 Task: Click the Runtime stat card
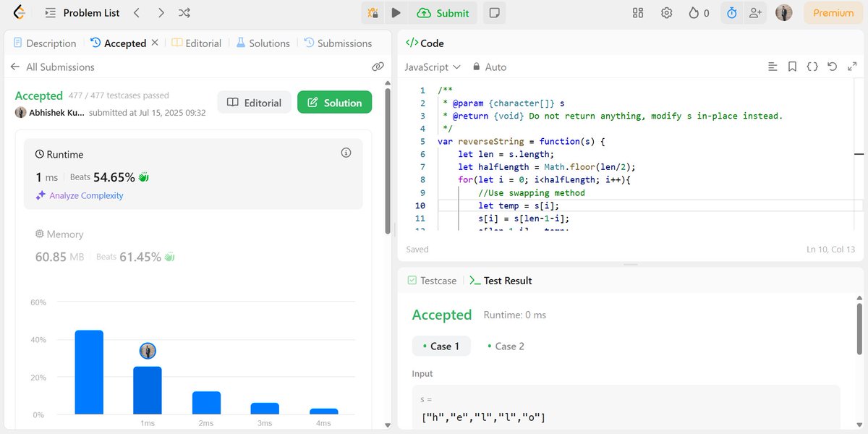click(x=193, y=174)
